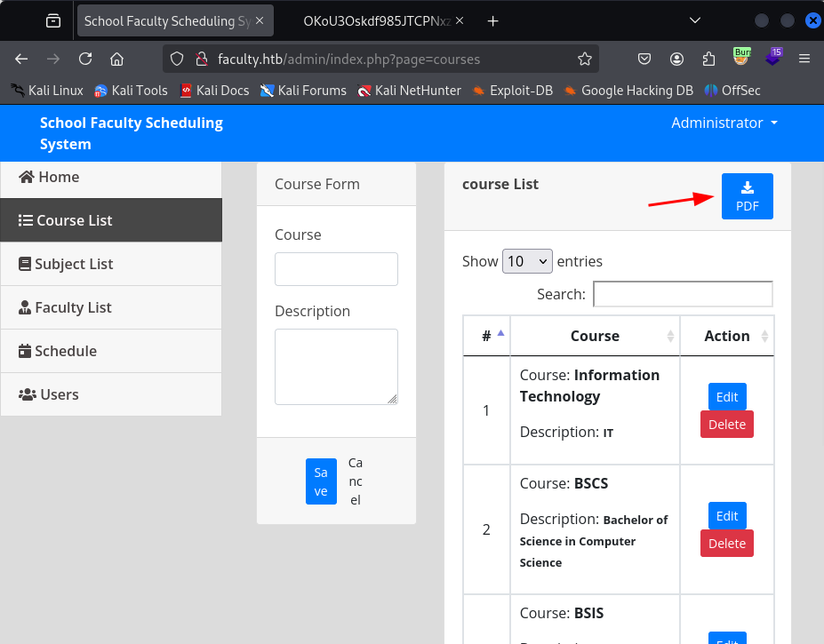Click the purple extension icon with badge 15

point(773,57)
